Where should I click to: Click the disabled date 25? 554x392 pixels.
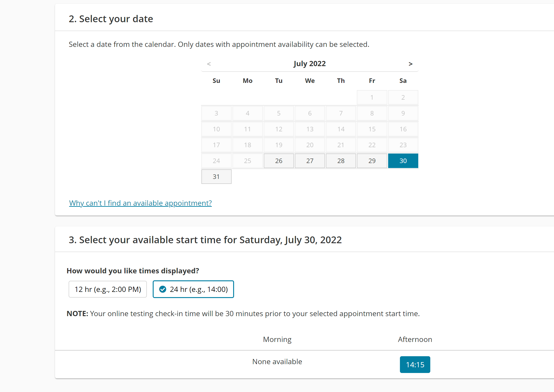coord(247,161)
